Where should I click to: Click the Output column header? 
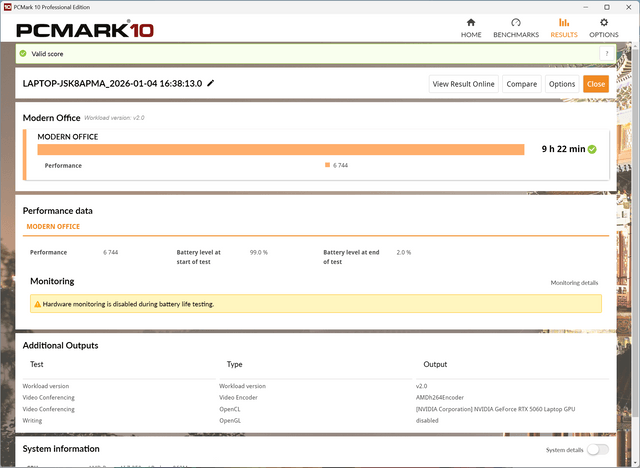[x=435, y=364]
